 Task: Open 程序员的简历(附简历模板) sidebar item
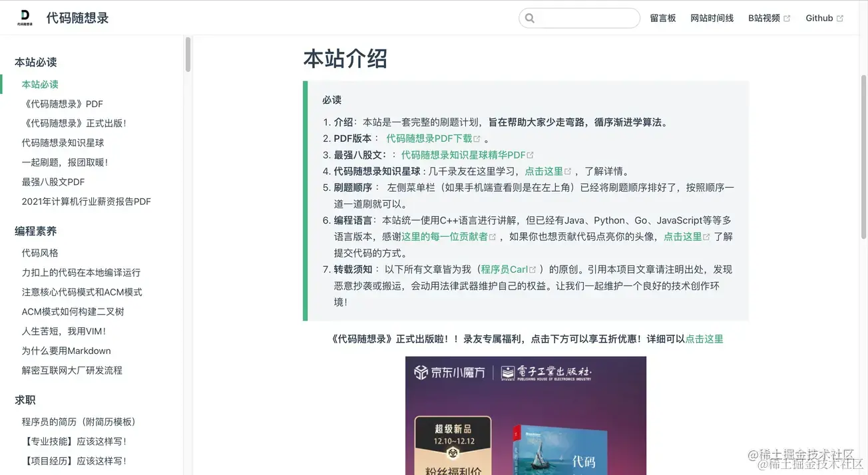coord(79,422)
